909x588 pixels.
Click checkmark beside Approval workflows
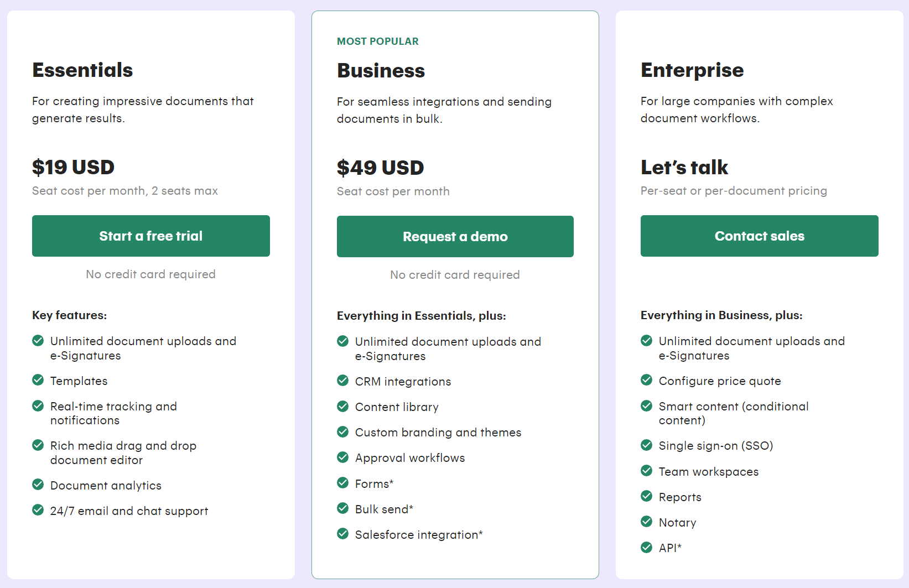tap(343, 457)
